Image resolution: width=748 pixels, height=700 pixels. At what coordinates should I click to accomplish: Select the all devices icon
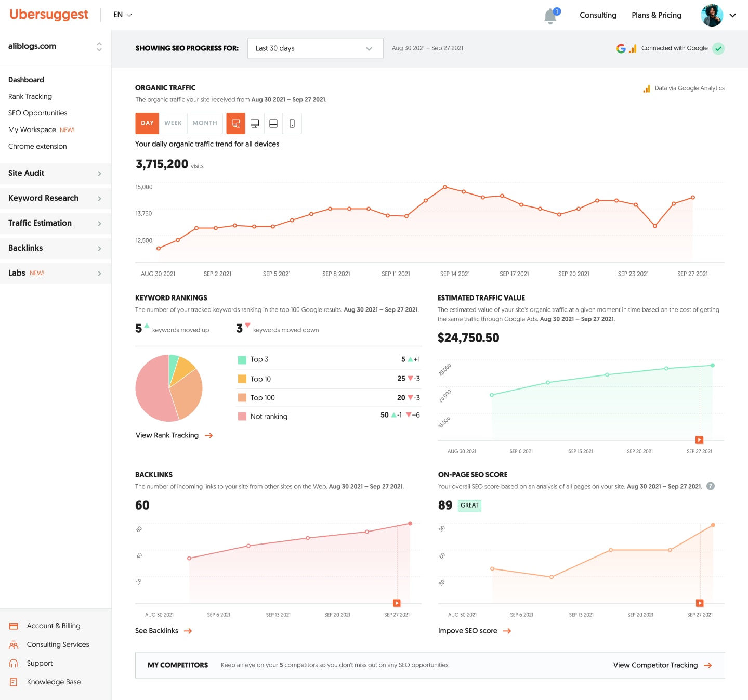point(236,124)
